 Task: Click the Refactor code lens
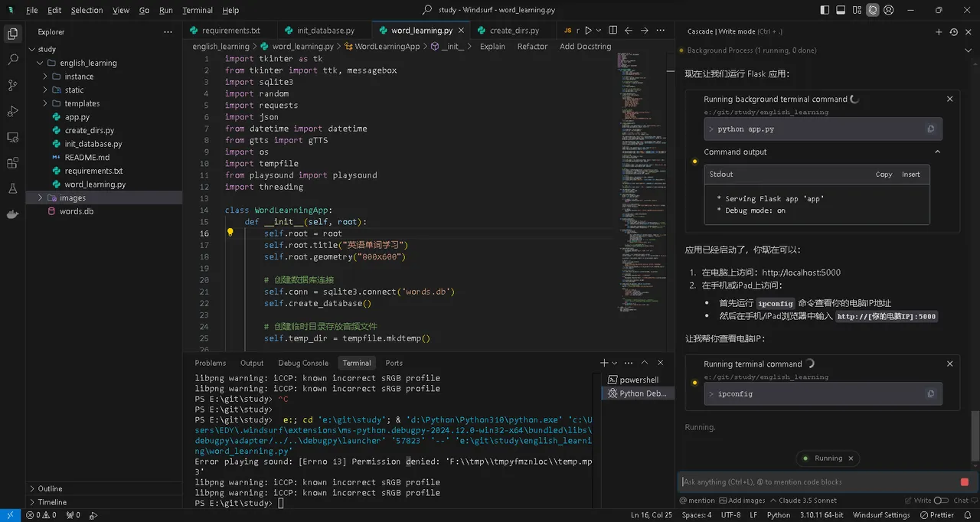(532, 47)
